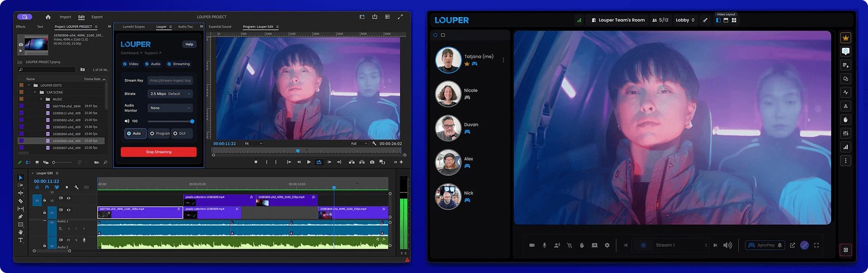Open the Essential Sound tab
The height and width of the screenshot is (273, 868).
tap(220, 27)
